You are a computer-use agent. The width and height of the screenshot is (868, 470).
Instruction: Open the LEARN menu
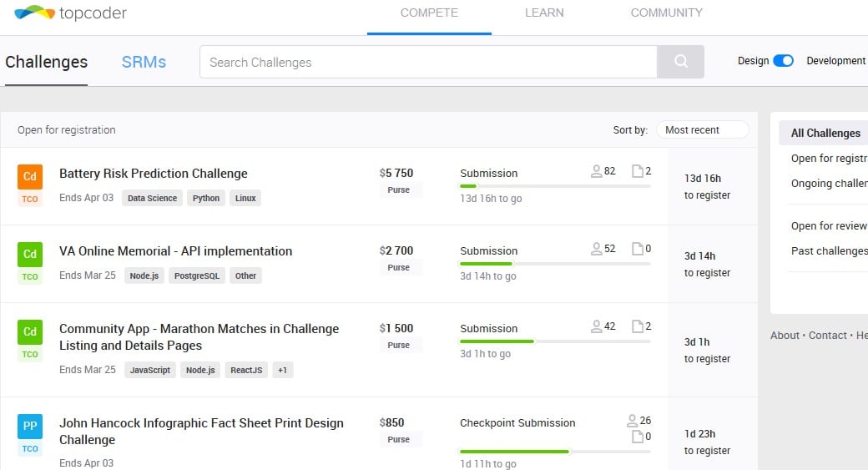coord(544,13)
